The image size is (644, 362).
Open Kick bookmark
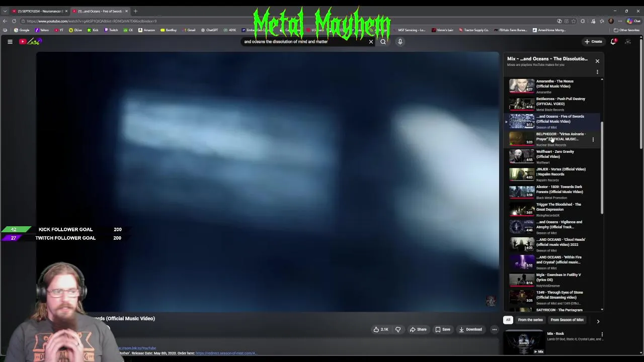pos(93,30)
